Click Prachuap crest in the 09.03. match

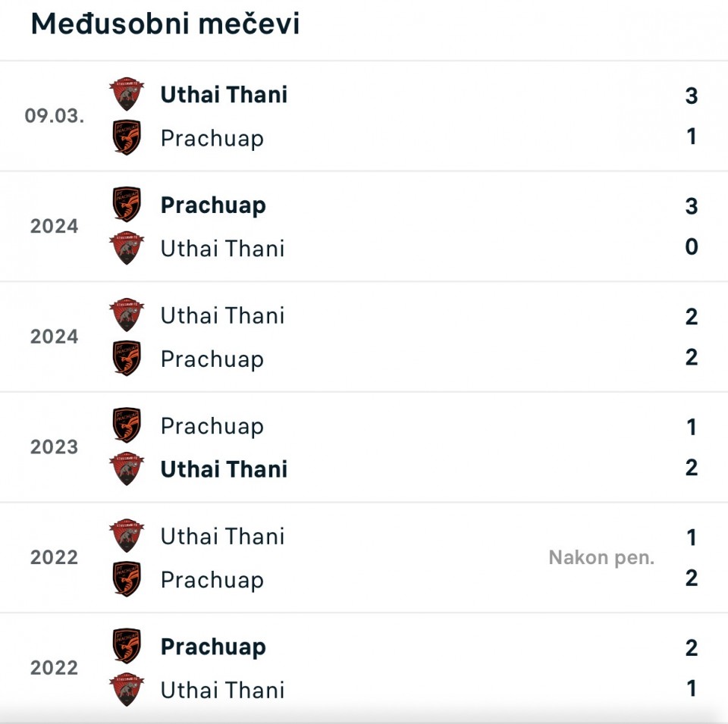coord(126,138)
